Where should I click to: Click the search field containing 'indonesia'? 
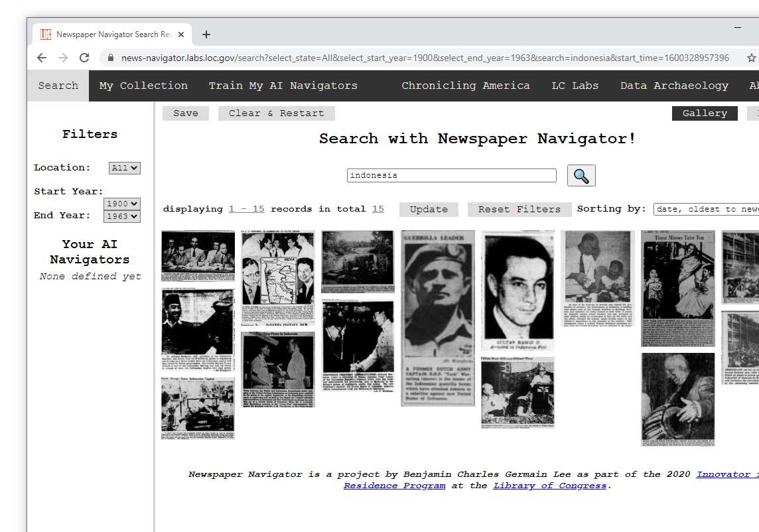[452, 175]
